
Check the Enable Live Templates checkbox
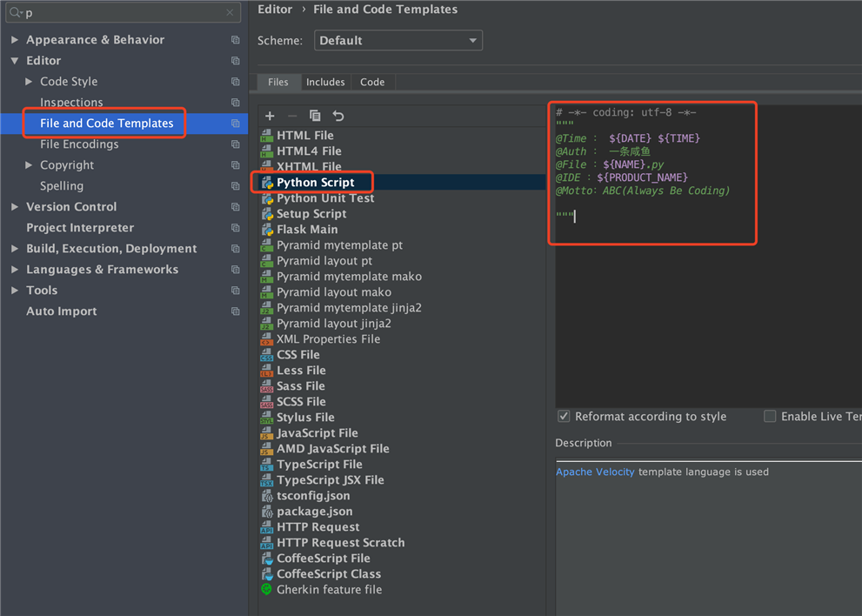point(770,417)
